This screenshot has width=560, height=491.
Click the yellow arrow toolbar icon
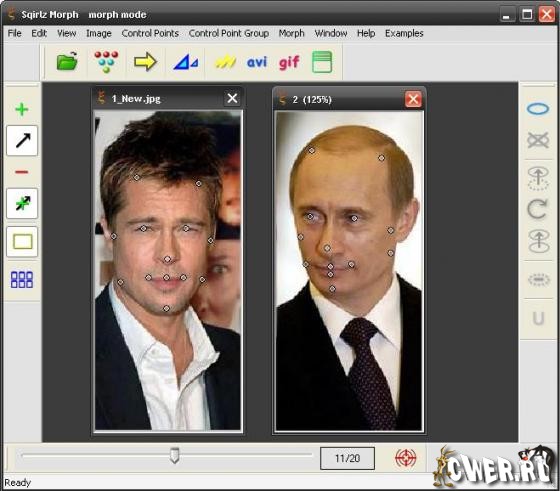145,62
